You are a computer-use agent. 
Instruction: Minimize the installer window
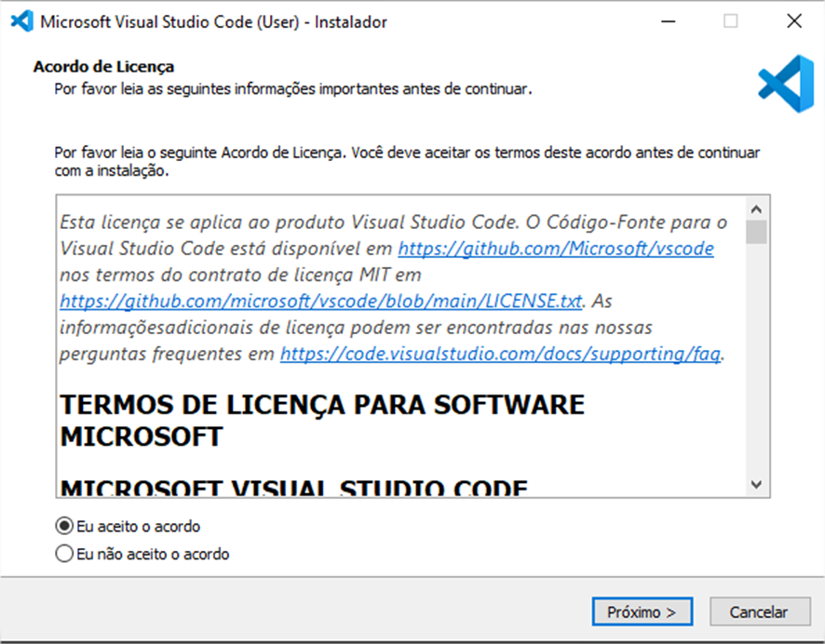point(669,21)
